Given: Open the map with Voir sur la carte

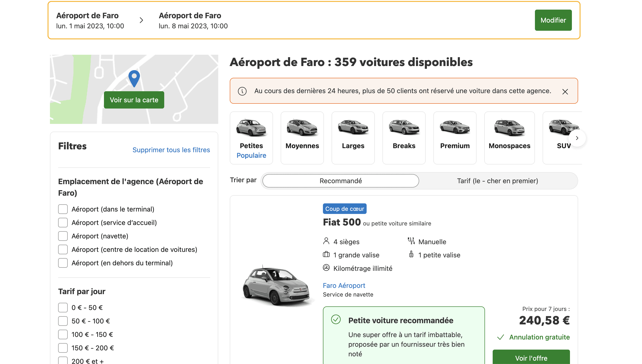Looking at the screenshot, I should 134,100.
